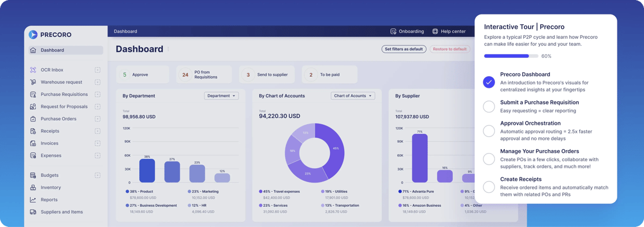Select the Submit a Purchase Requisition step circle
This screenshot has height=227, width=644.
(x=489, y=107)
